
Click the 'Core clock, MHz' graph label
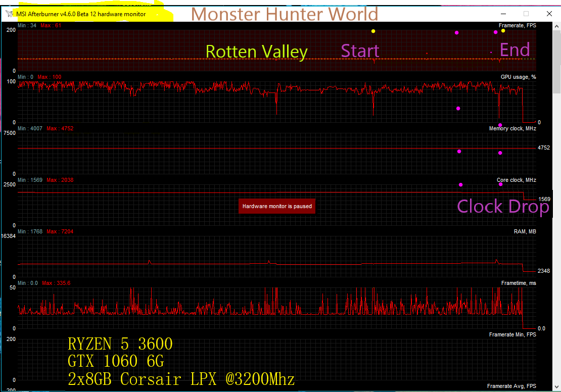pos(517,180)
